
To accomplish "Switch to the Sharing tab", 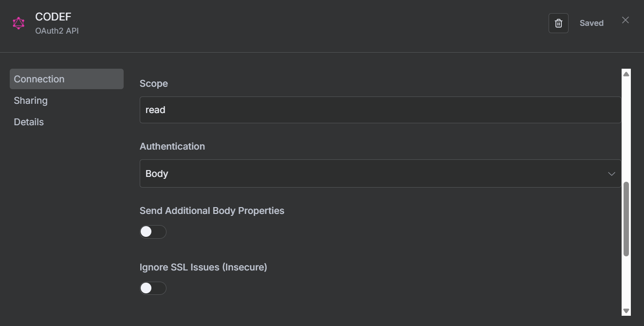I will (x=31, y=100).
